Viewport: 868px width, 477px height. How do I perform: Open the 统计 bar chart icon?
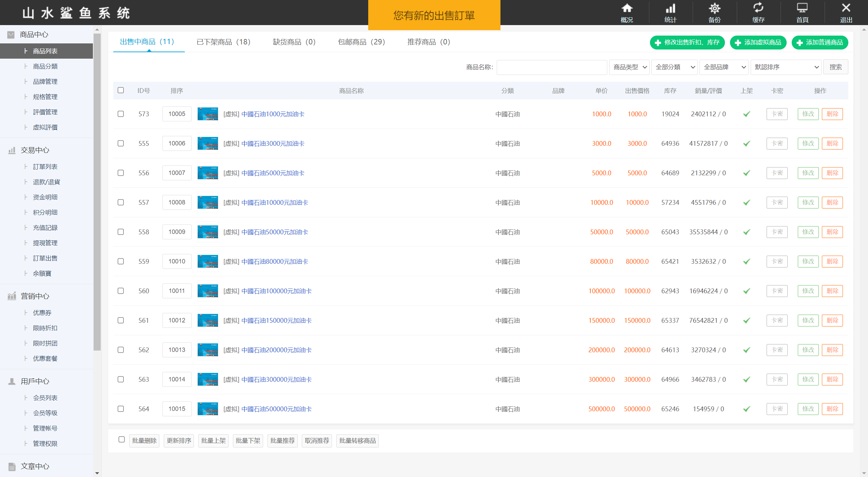[670, 8]
